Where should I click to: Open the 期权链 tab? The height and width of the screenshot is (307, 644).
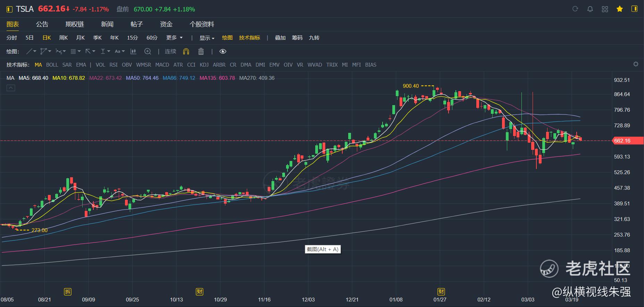coord(75,24)
